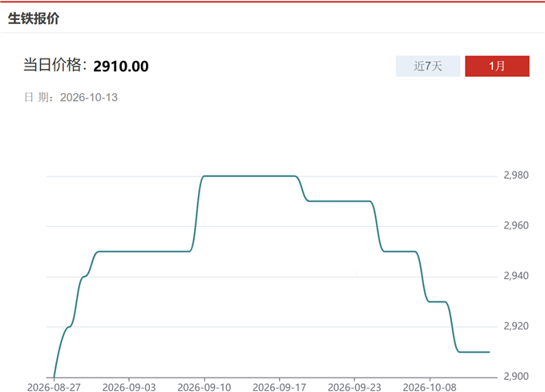Click x-axis label 2026-08-27

(x=54, y=387)
